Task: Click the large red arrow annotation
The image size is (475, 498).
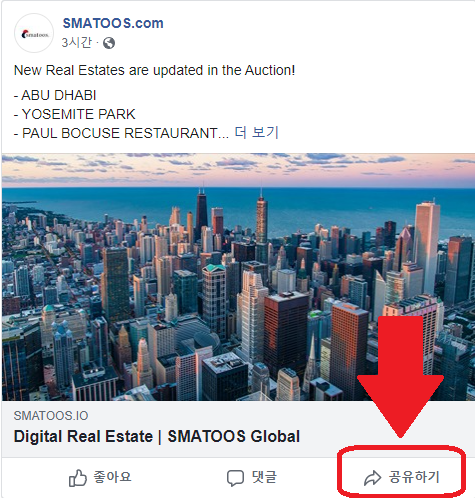Action: 400,377
